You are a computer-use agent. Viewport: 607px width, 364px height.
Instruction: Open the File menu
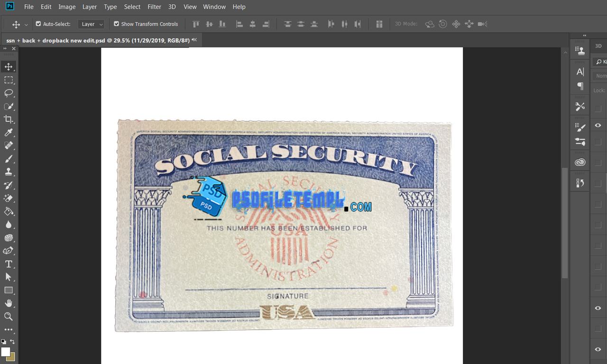pyautogui.click(x=29, y=7)
